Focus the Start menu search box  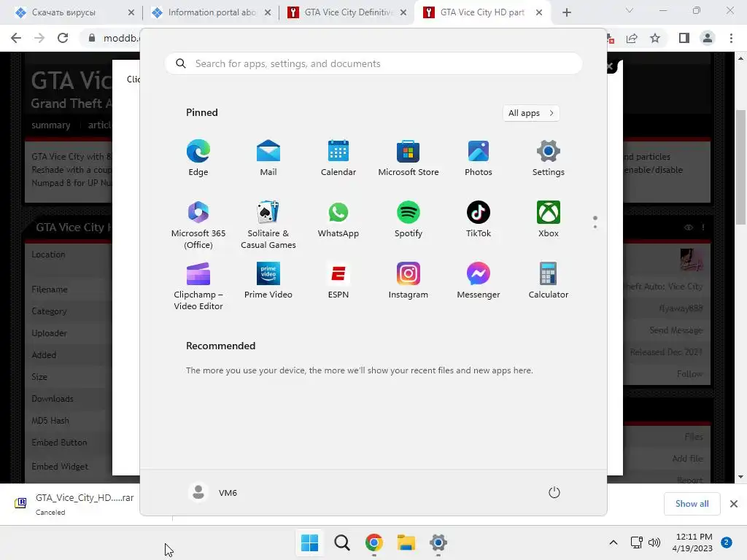tap(373, 64)
